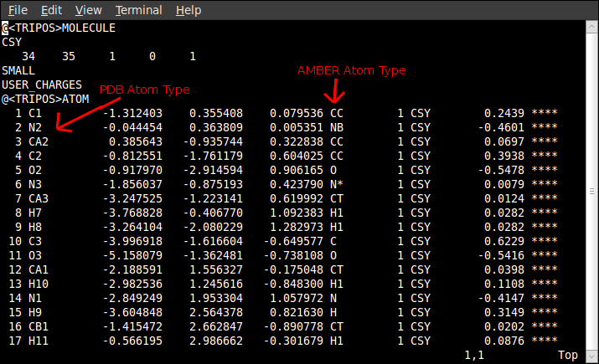This screenshot has width=599, height=364.
Task: Click atom name N2 in row 2
Action: (34, 127)
